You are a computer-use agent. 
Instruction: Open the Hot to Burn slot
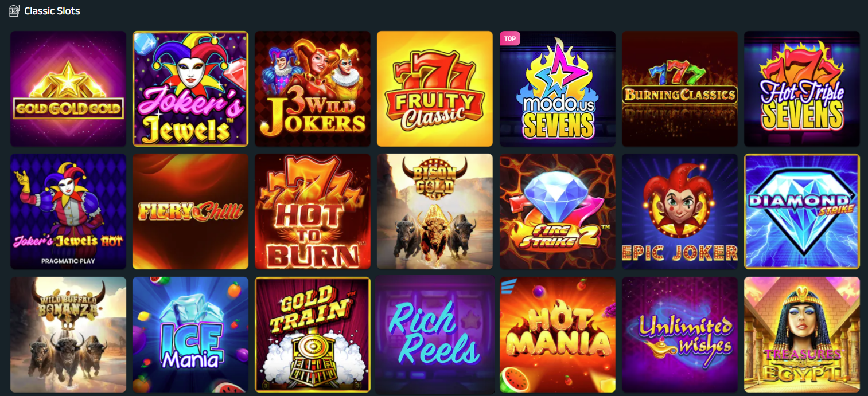(x=313, y=211)
